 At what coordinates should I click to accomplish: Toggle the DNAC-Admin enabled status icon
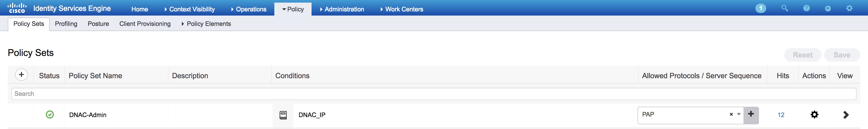(x=50, y=114)
